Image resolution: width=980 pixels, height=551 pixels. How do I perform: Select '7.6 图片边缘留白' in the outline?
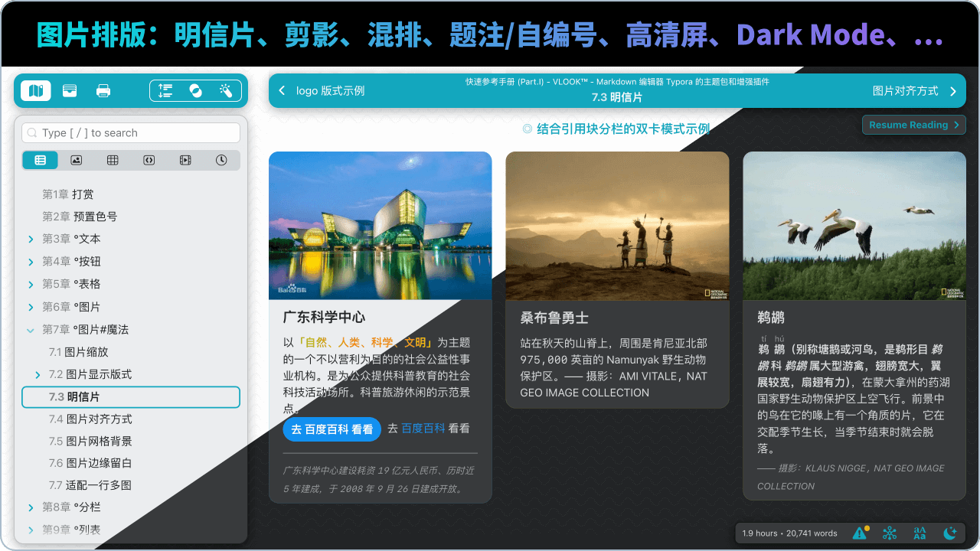click(x=90, y=464)
